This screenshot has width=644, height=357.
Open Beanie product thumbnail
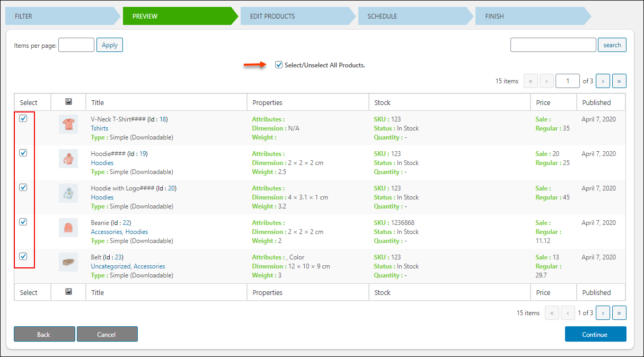click(x=68, y=228)
